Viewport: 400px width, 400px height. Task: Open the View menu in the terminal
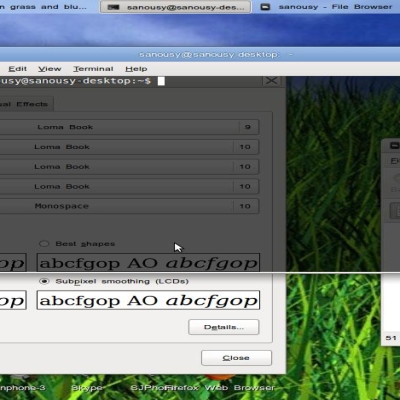click(50, 69)
